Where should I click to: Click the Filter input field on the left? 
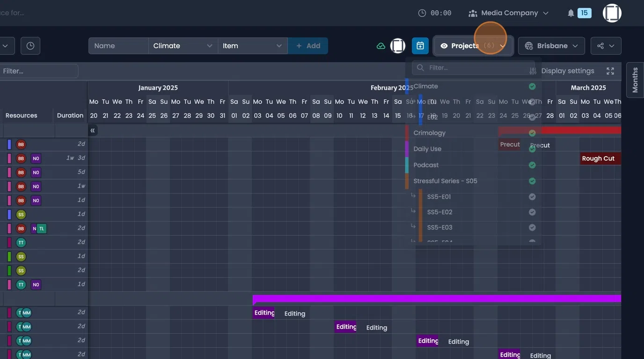coord(39,71)
